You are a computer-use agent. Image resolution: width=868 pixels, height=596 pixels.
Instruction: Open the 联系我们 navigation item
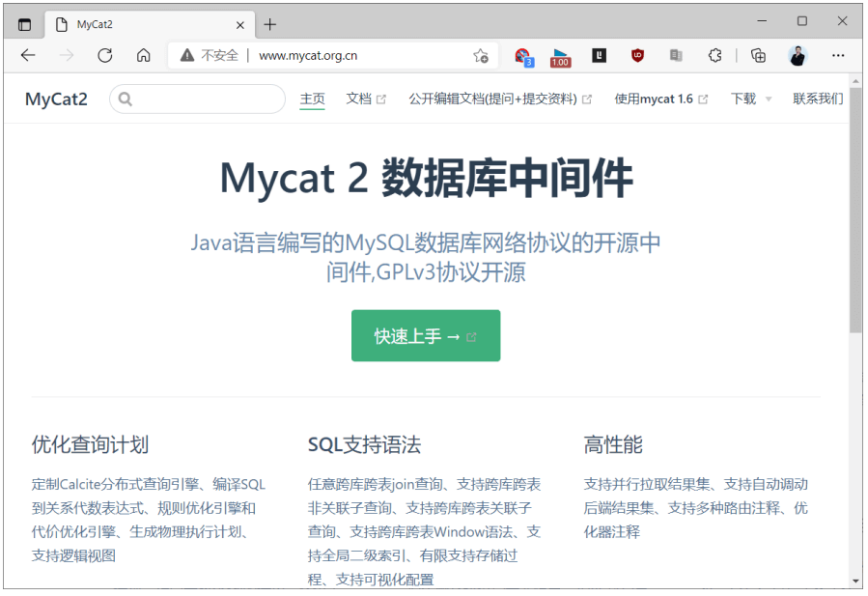818,99
